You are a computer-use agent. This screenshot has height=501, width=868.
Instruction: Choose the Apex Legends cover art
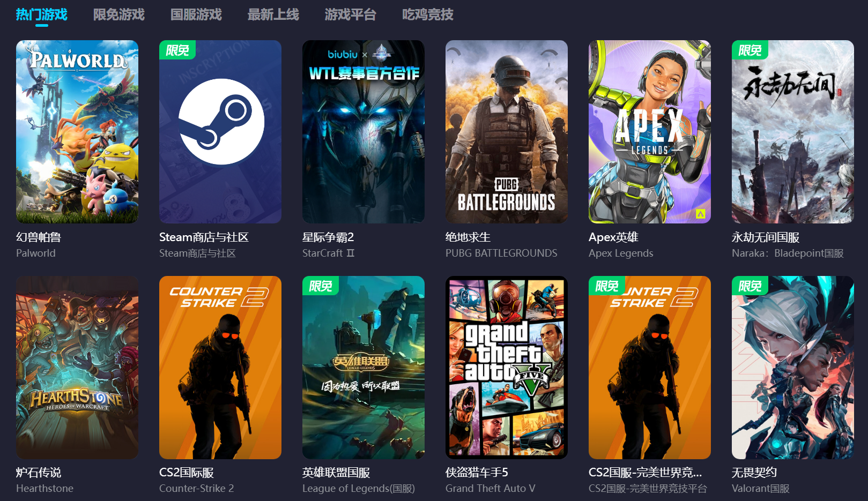coord(650,132)
